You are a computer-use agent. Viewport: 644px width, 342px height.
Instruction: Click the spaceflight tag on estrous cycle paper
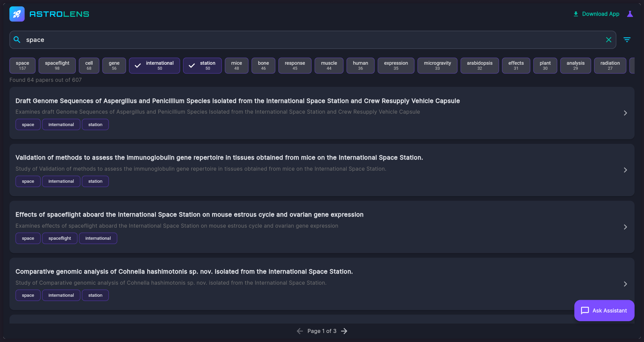point(60,238)
